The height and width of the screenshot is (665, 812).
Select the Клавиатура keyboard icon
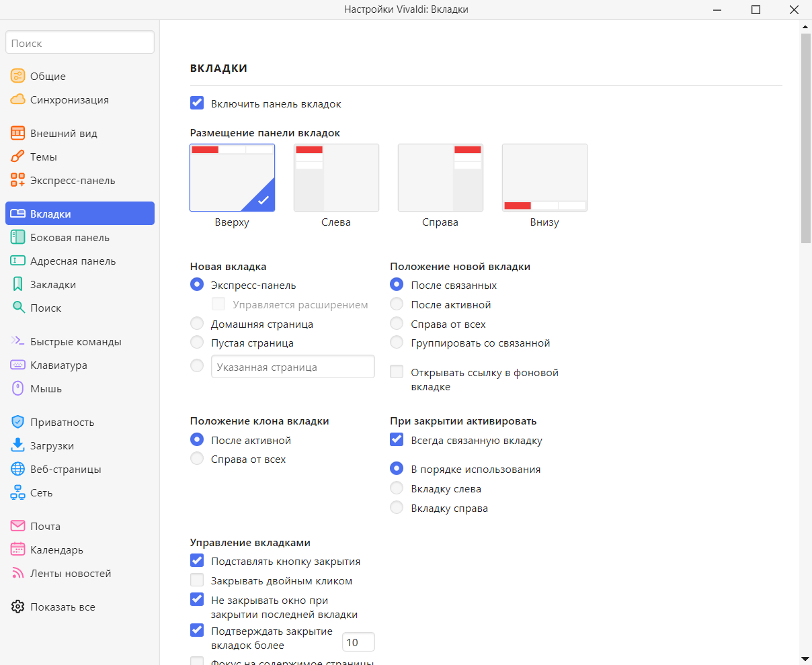[x=17, y=365]
